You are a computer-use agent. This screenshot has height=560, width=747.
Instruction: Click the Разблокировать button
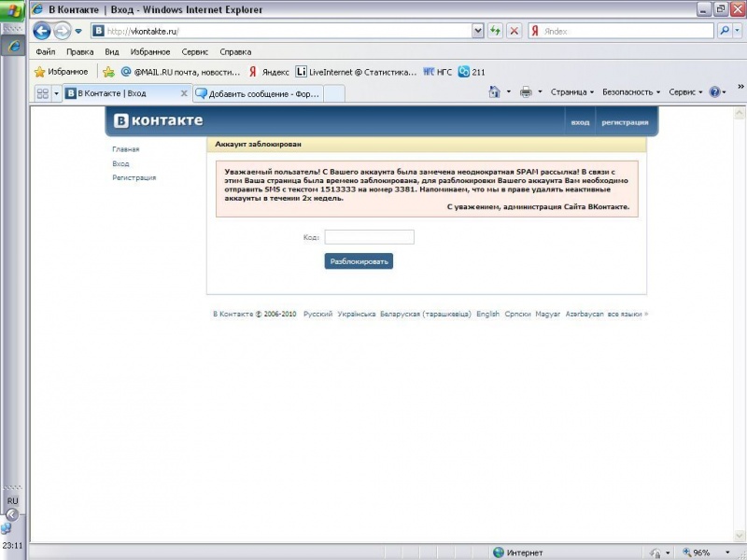click(x=359, y=261)
